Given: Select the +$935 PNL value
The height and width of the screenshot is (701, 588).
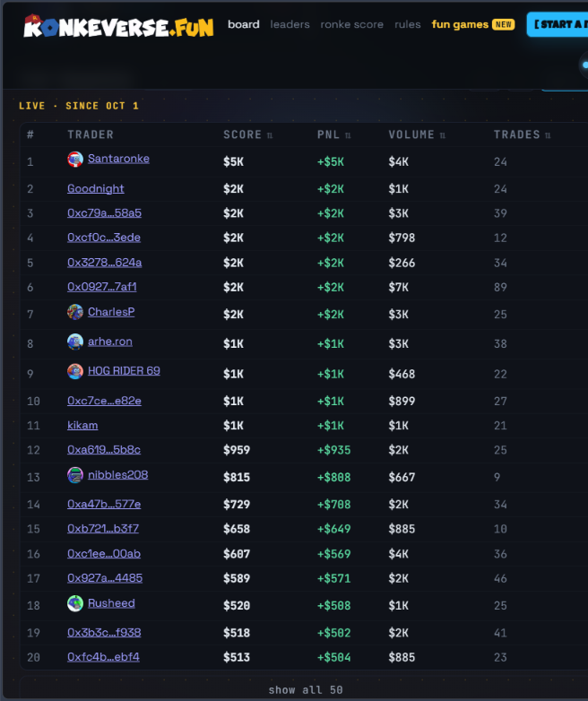Looking at the screenshot, I should [x=333, y=450].
